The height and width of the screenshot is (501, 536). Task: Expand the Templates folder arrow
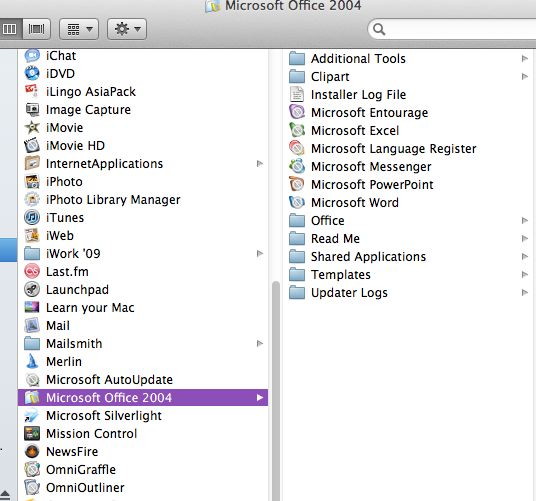(525, 274)
